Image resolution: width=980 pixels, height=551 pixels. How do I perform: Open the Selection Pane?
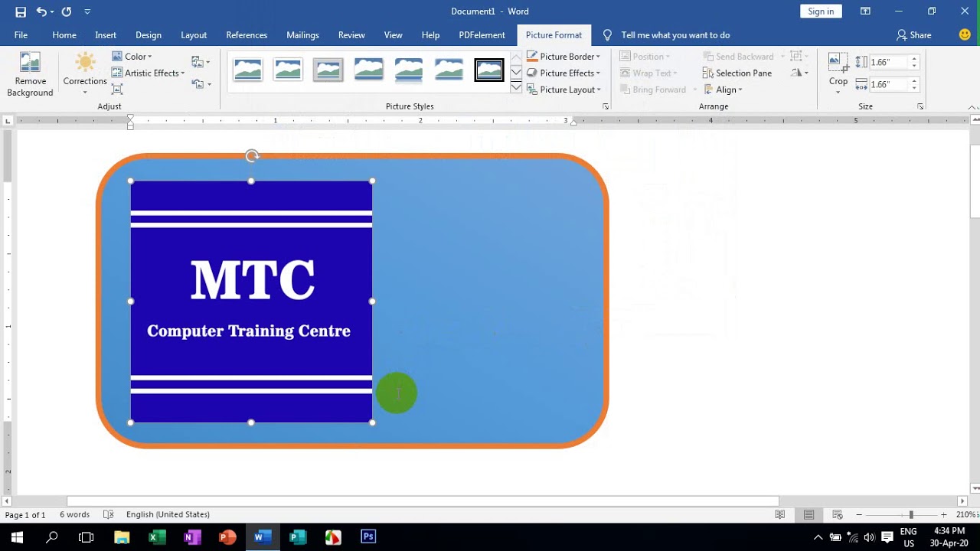pos(737,73)
